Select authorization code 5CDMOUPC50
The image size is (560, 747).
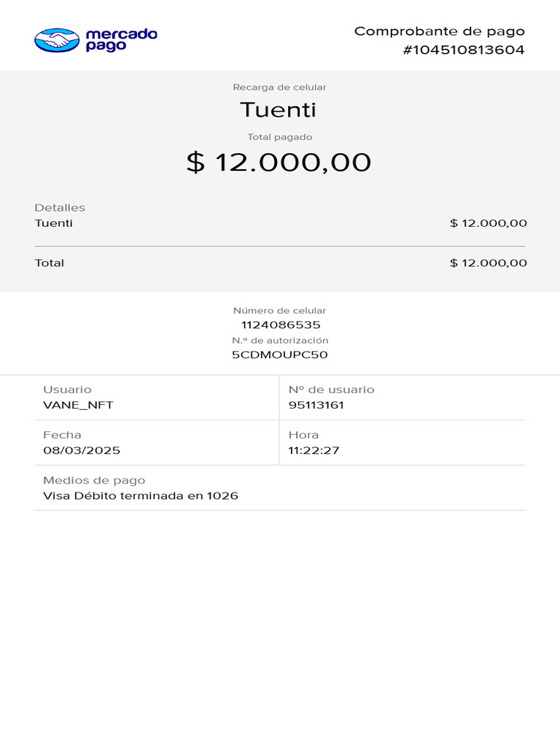(x=279, y=355)
